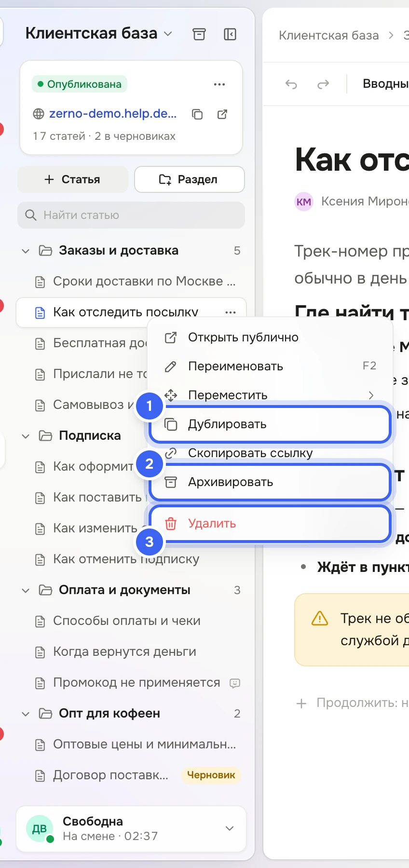Choose Удалить in context menu
The image size is (409, 868).
[270, 524]
